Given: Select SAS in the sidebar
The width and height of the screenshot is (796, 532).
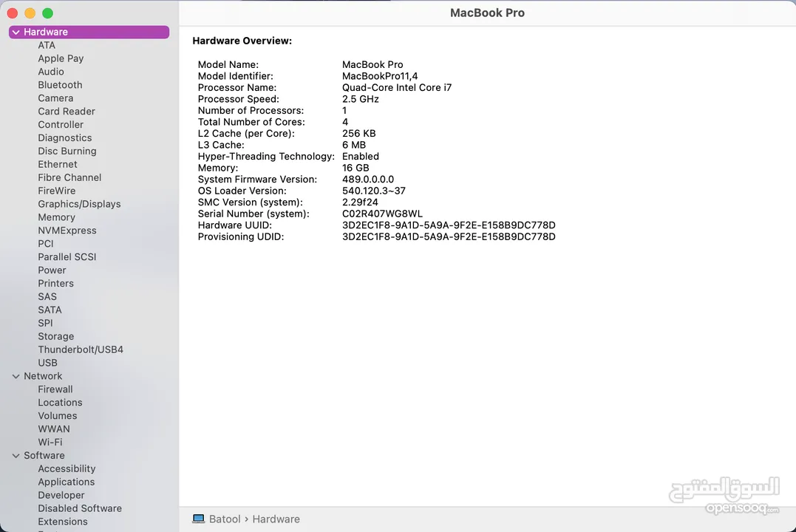Looking at the screenshot, I should [x=47, y=296].
